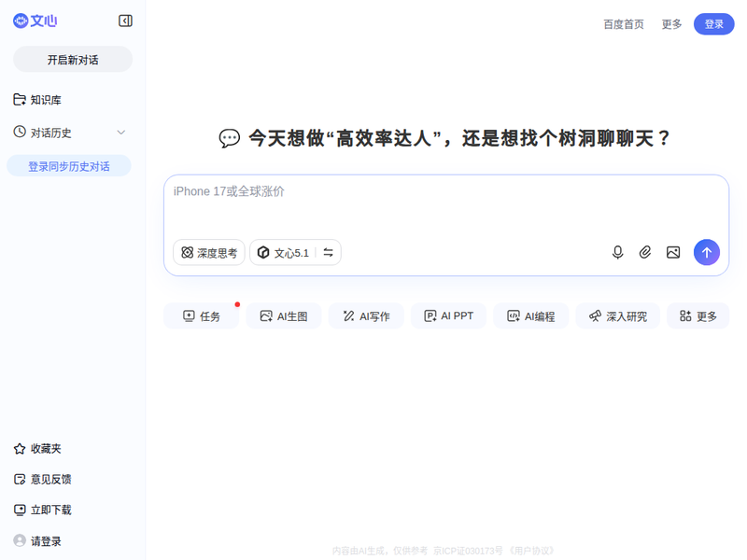Open the AI PPT shortcut
This screenshot has height=560, width=747.
[449, 315]
